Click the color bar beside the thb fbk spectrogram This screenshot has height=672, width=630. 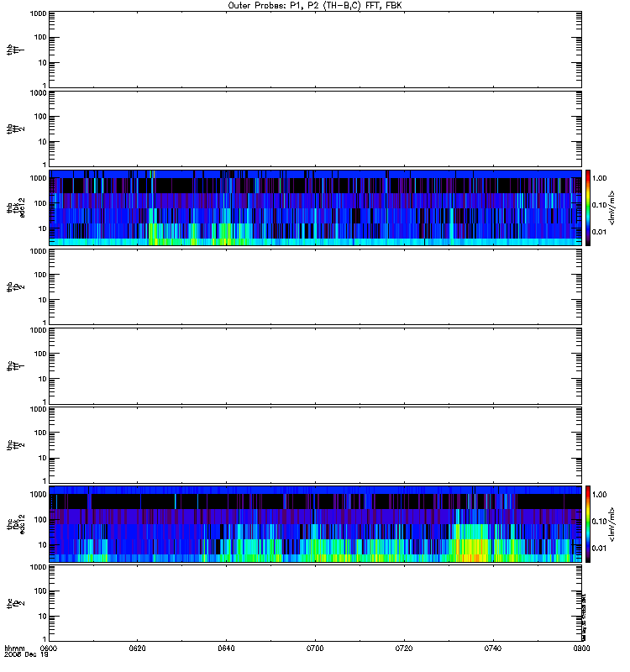[x=588, y=207]
